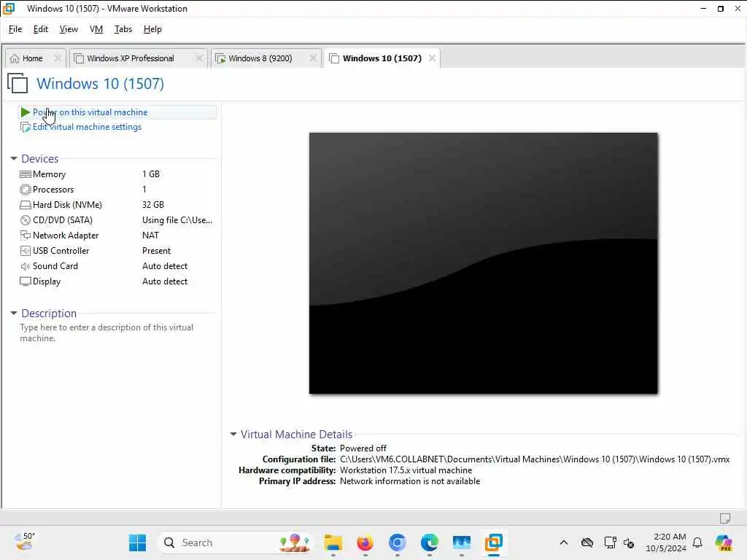The height and width of the screenshot is (560, 747).
Task: Click the VMware Workstation title bar icon
Action: (9, 9)
